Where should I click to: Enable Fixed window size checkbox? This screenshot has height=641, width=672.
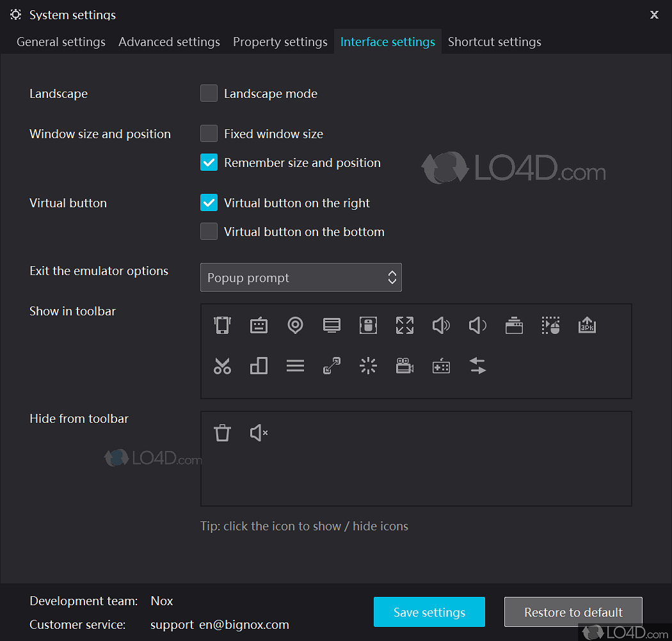click(x=209, y=133)
